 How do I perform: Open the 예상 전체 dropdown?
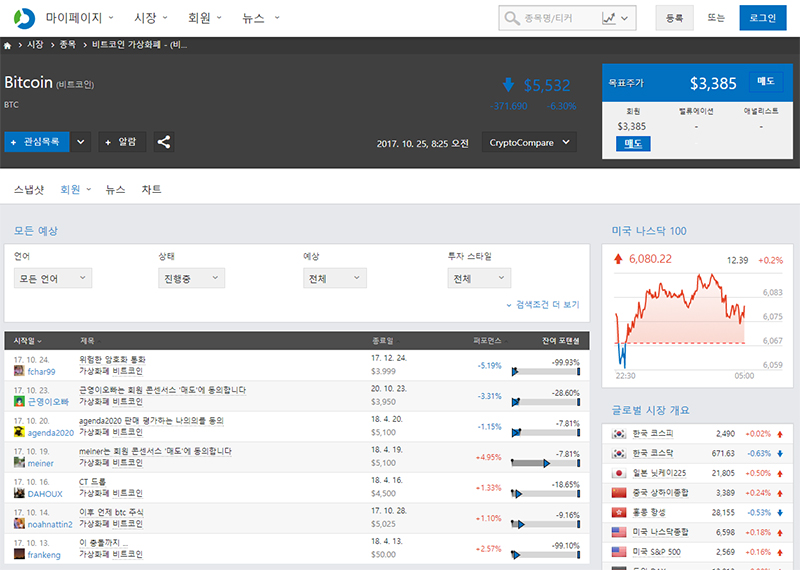335,278
